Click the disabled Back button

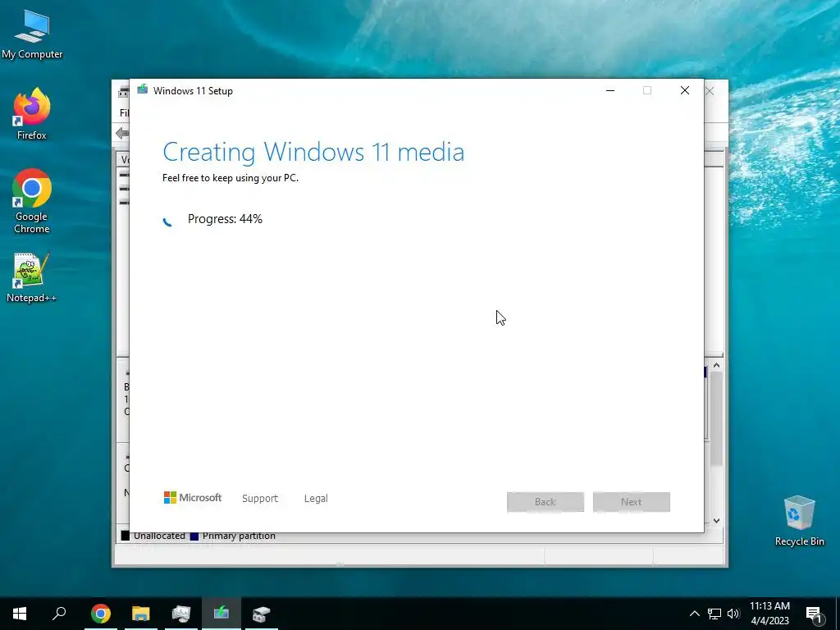[x=546, y=502]
